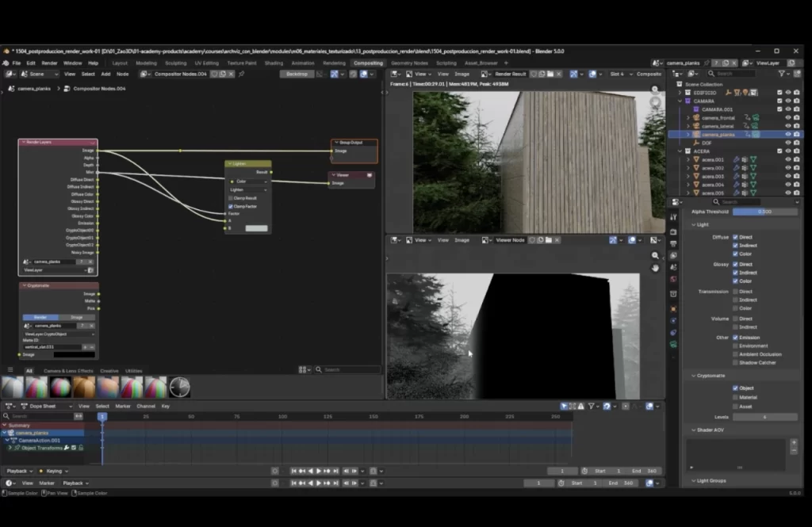Click the Dope Sheet editor type icon
This screenshot has width=812, height=527.
(10, 406)
